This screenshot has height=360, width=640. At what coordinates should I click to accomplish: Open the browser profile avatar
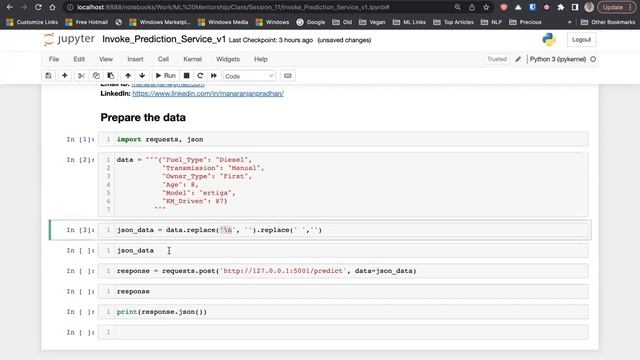[589, 7]
